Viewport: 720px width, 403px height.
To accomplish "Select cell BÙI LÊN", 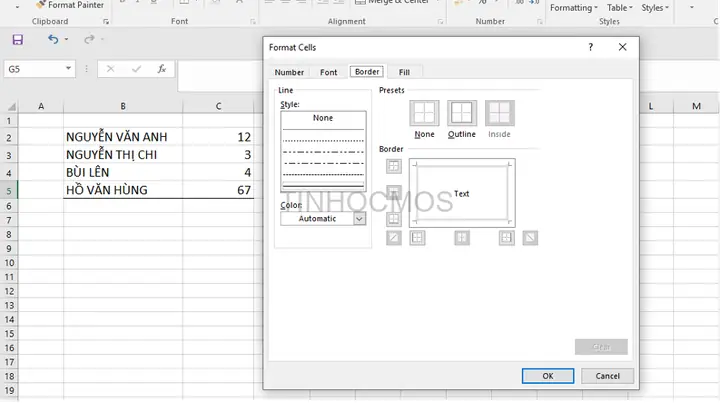I will tap(123, 173).
